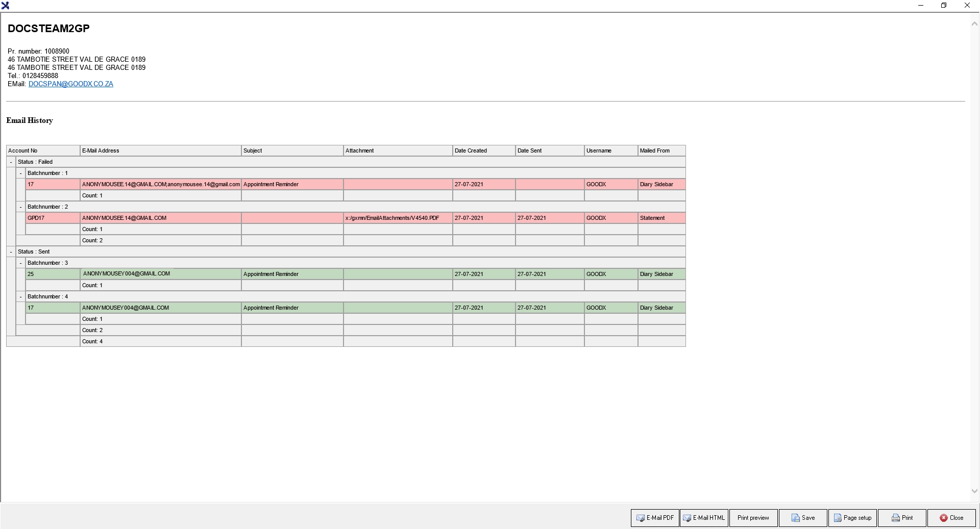The image size is (980, 529).
Task: Collapse the Batchnumber : 4 group
Action: (x=20, y=296)
